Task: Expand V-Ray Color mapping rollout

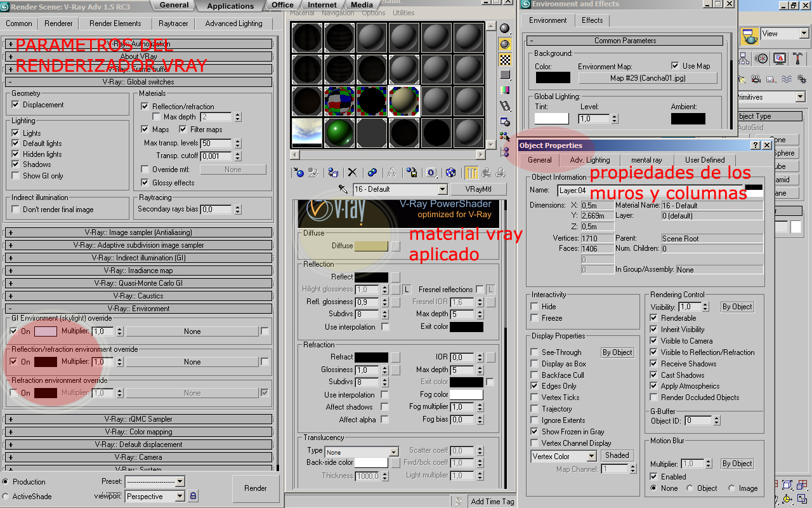Action: click(x=139, y=432)
